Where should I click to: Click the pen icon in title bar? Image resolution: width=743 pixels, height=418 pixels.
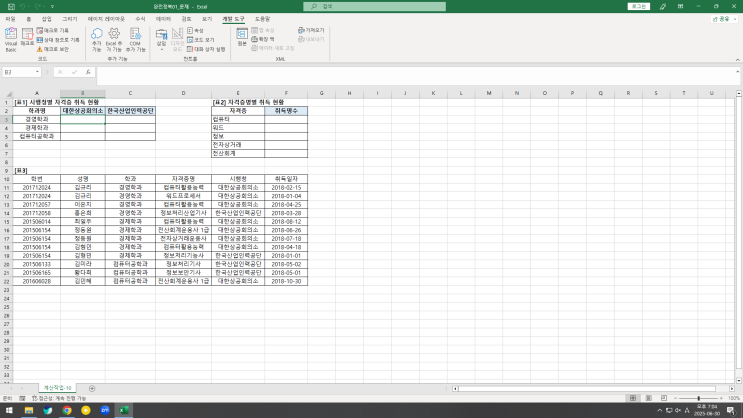662,7
